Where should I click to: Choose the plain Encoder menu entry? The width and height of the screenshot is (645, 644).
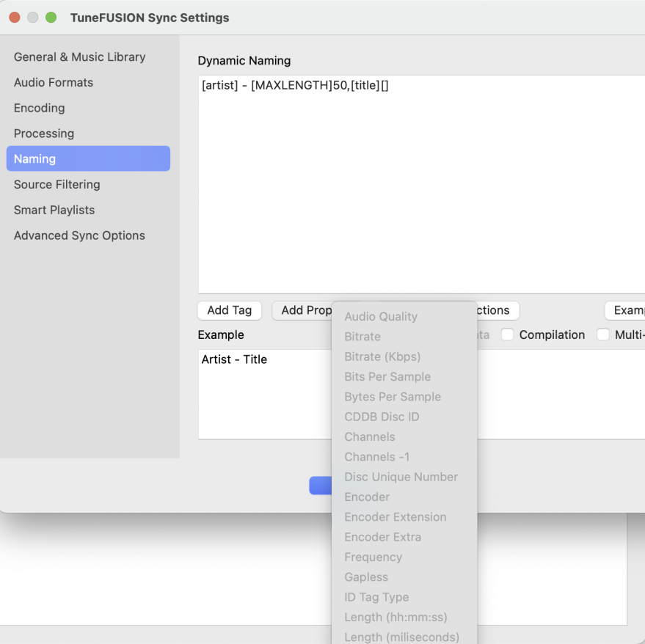coord(404,497)
